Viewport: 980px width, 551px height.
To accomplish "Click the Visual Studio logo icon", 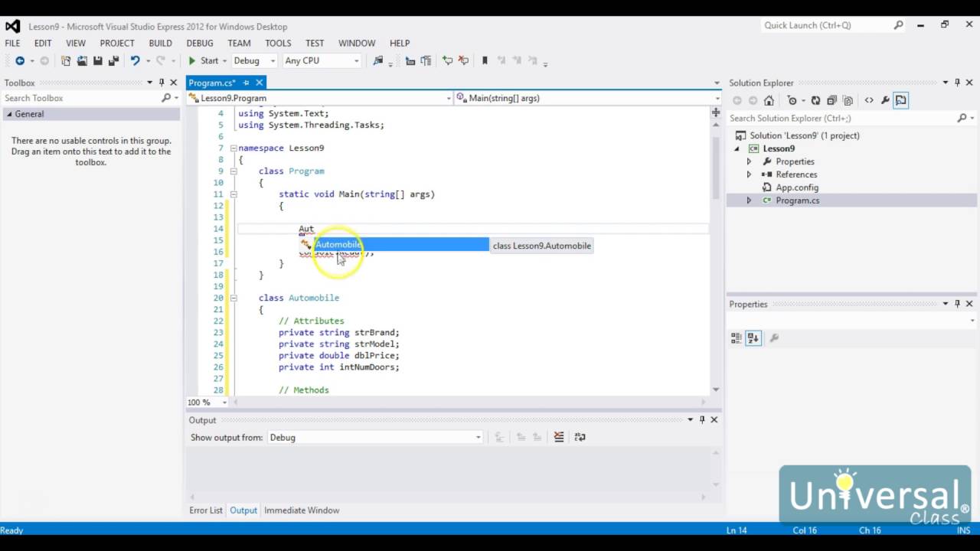I will coord(13,26).
